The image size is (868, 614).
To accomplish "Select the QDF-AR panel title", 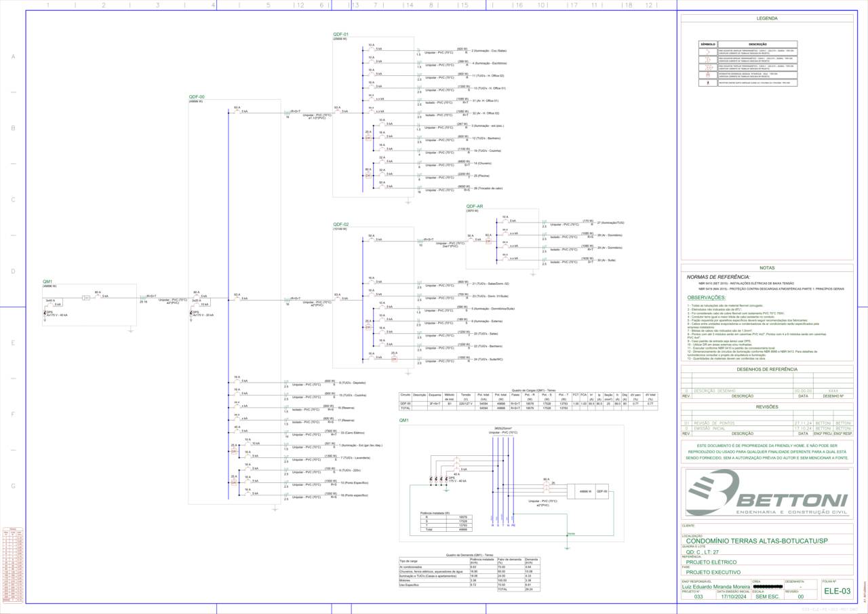I will coord(475,206).
